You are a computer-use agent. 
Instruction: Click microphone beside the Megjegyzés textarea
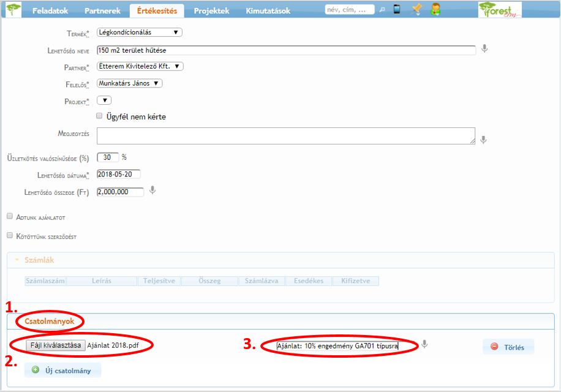(x=484, y=140)
